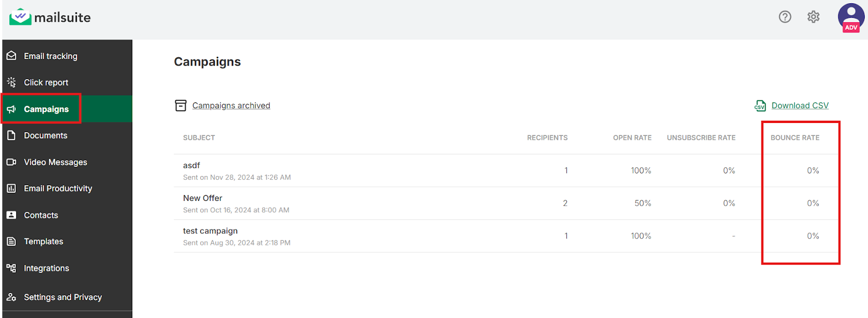Click the archive box icon
868x318 pixels.
pos(181,106)
